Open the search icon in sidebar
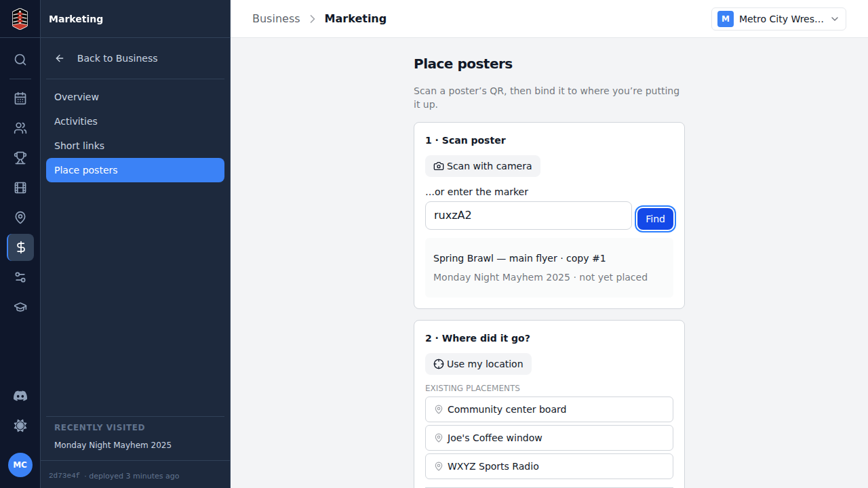The width and height of the screenshot is (868, 488). click(20, 60)
